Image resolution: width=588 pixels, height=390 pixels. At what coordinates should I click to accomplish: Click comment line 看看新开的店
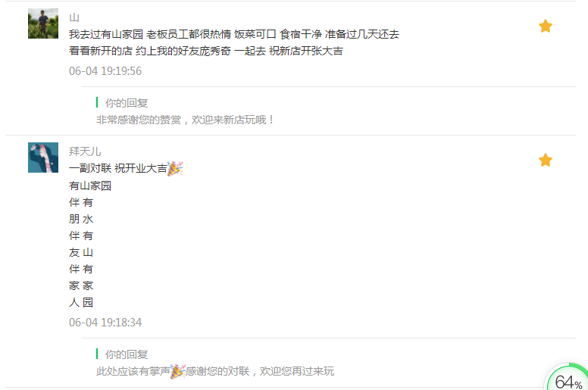[x=206, y=51]
